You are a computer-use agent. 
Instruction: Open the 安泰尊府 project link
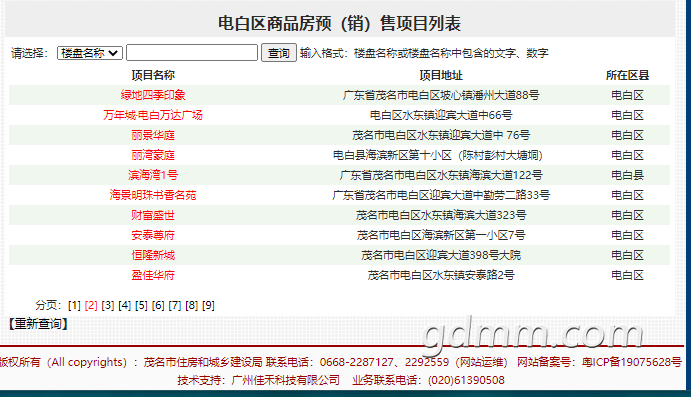(x=153, y=235)
